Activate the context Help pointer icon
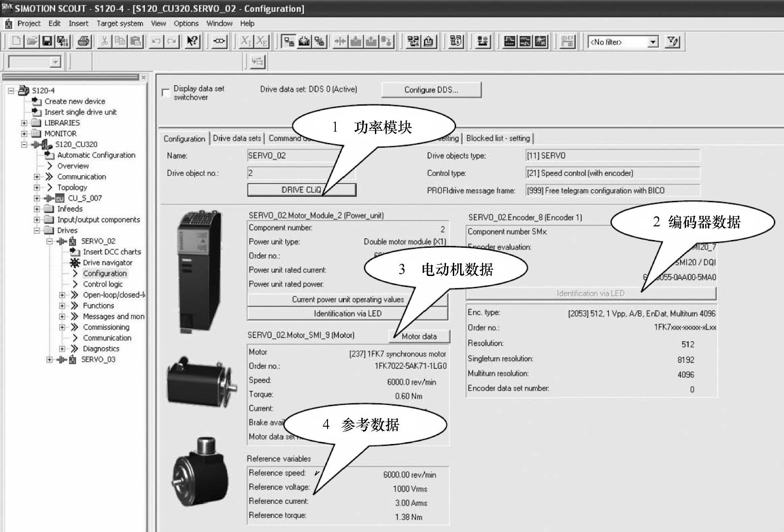Screen dimensions: 784x532 193,41
